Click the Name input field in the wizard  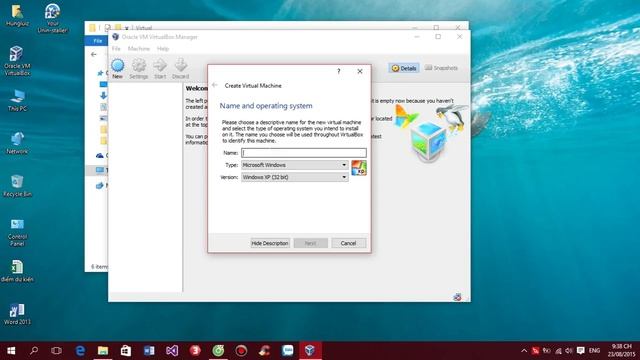(304, 153)
